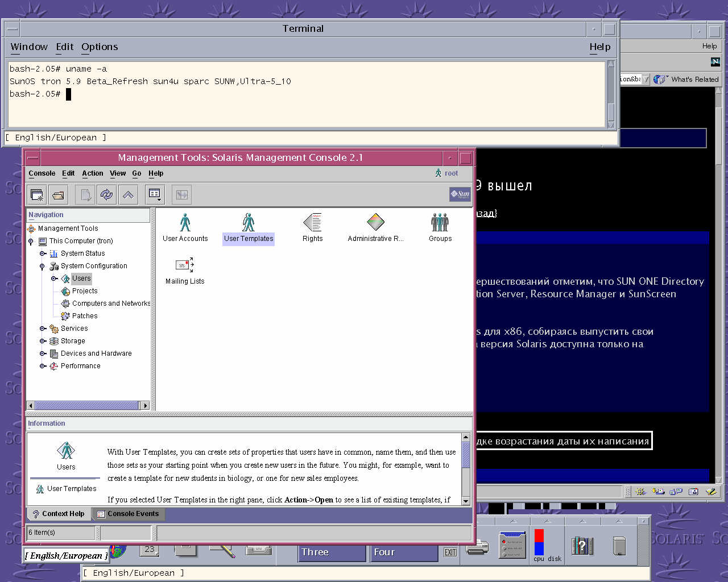
Task: Expand the System Status node
Action: [43, 253]
